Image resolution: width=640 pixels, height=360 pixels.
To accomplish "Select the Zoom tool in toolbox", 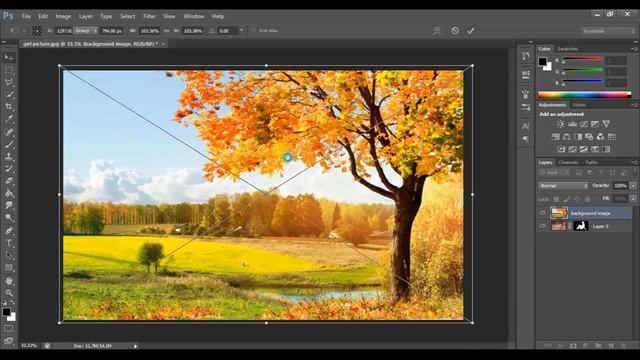I will (9, 293).
